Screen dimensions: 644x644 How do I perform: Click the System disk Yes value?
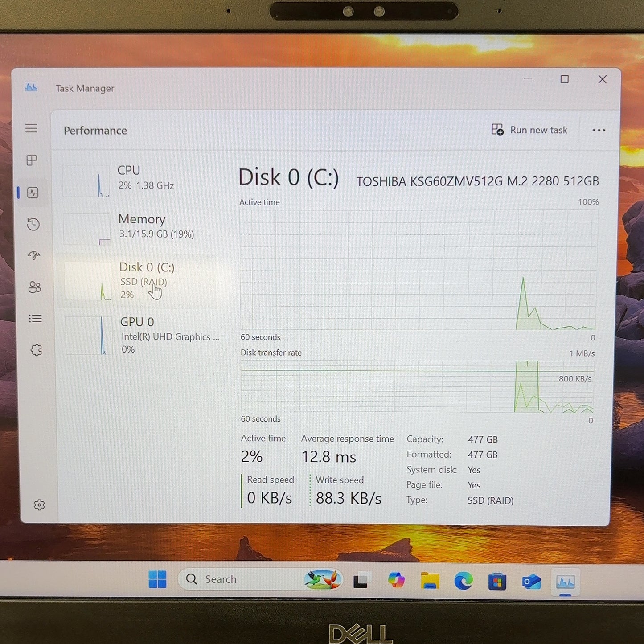click(474, 470)
